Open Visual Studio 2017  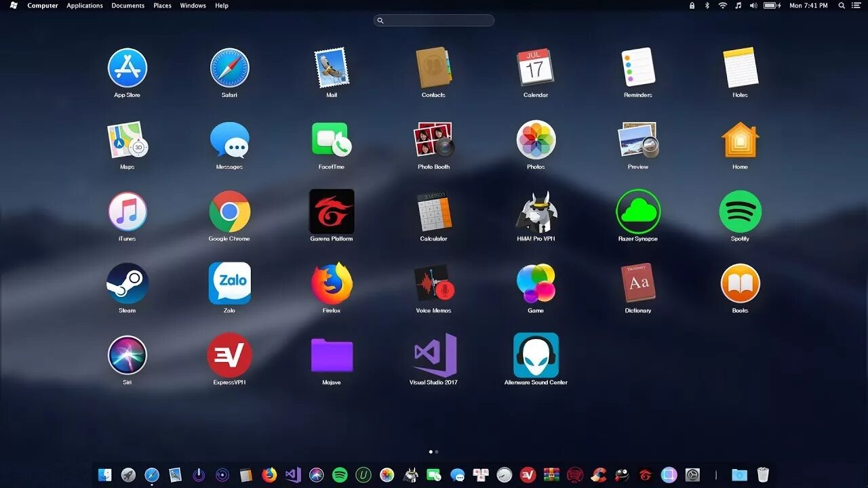433,356
